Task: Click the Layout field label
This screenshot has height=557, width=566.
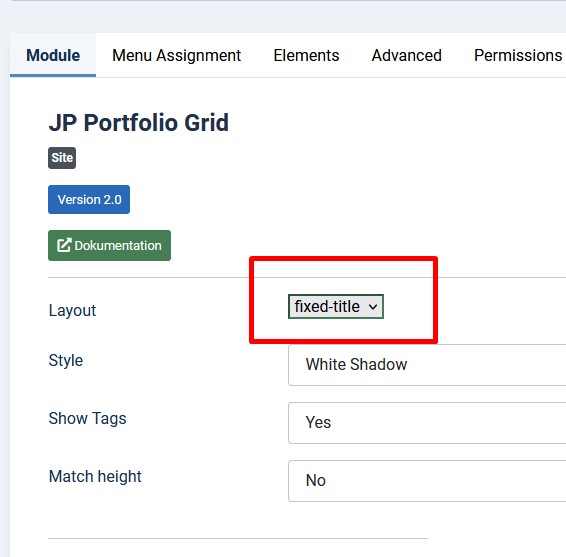Action: 72,310
